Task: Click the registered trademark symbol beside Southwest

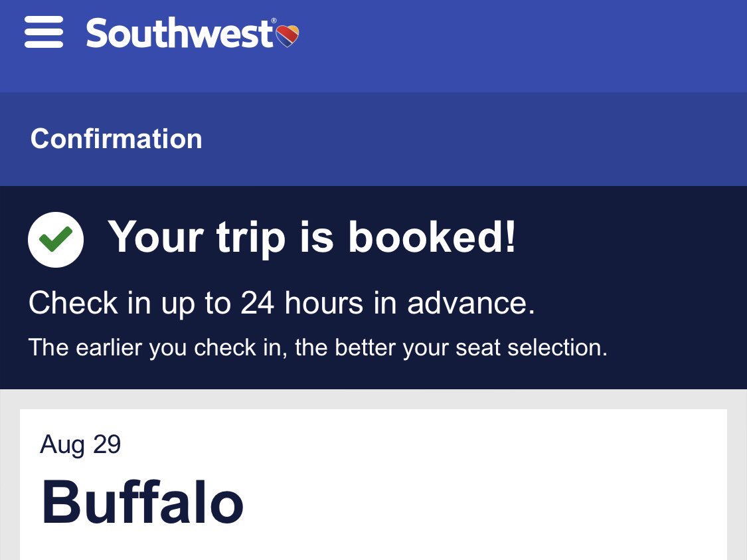Action: [274, 21]
